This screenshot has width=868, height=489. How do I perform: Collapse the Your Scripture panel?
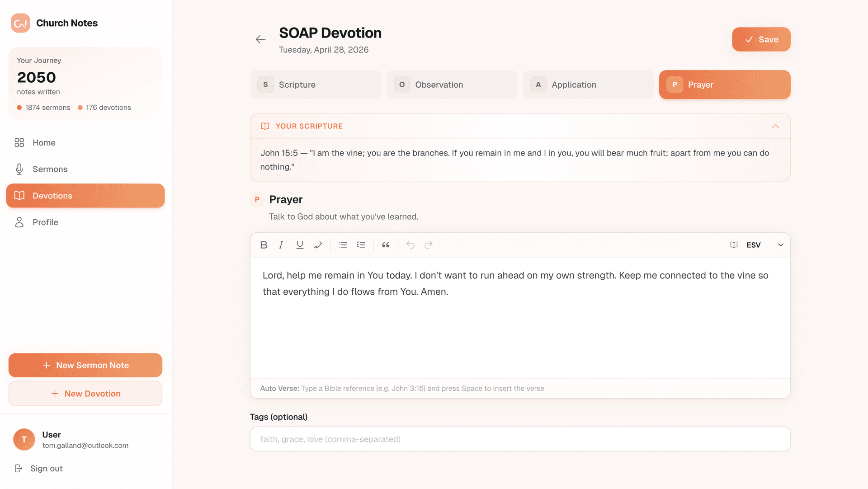(x=776, y=127)
